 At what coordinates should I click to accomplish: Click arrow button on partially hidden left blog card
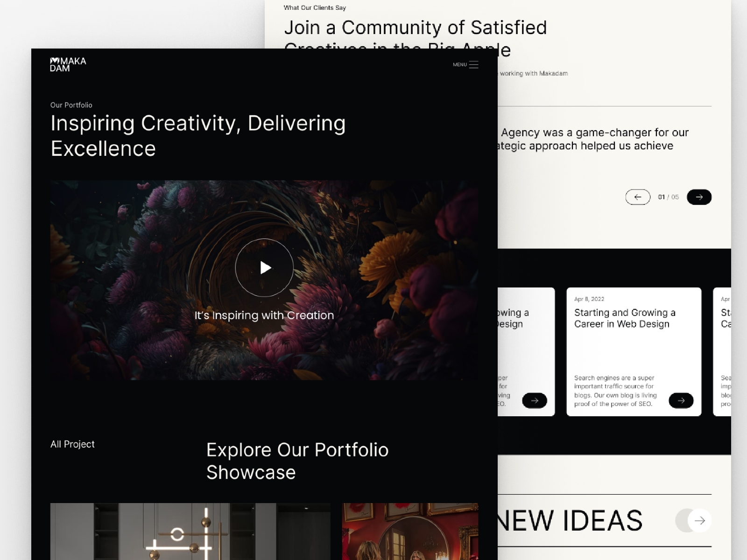pyautogui.click(x=535, y=400)
